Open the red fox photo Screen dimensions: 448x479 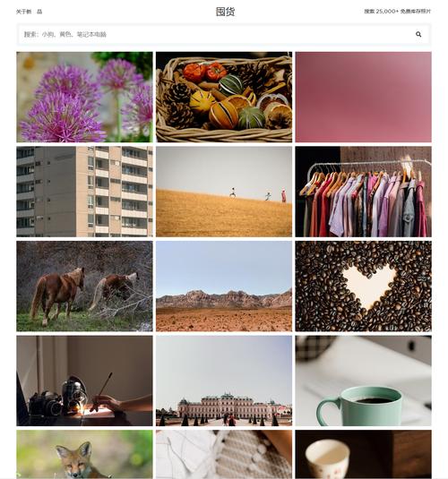point(84,454)
